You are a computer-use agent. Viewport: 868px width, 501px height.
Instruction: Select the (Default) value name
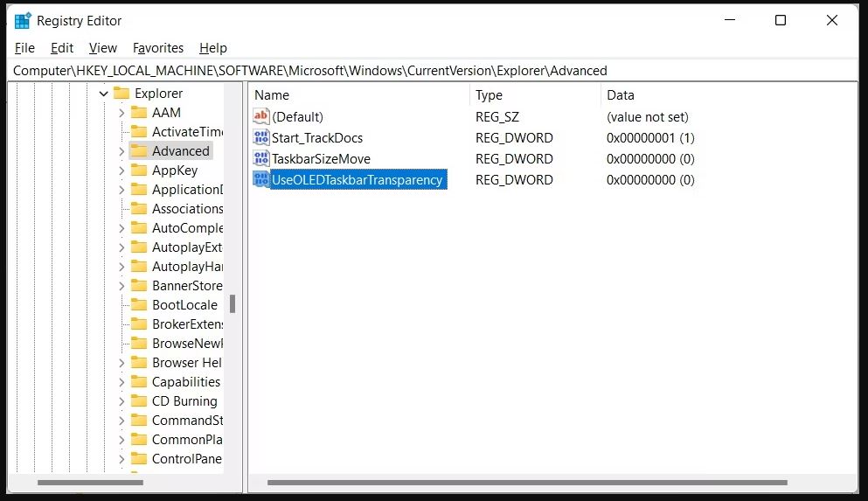pos(297,117)
